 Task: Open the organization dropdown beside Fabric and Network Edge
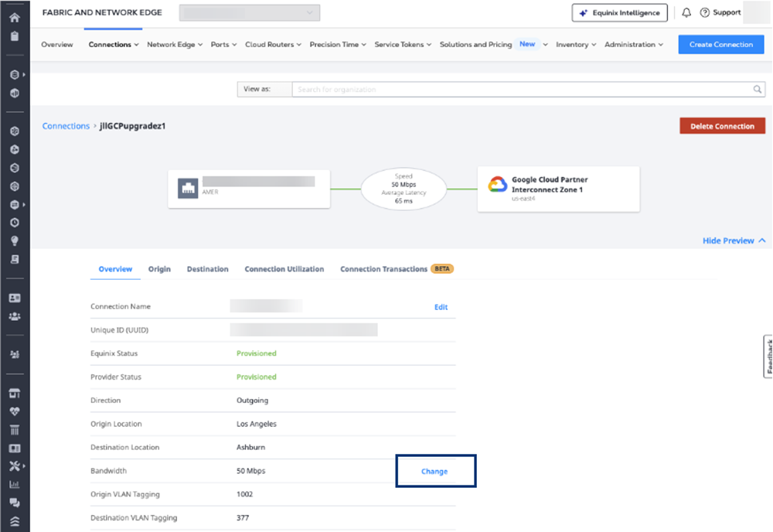click(x=250, y=13)
